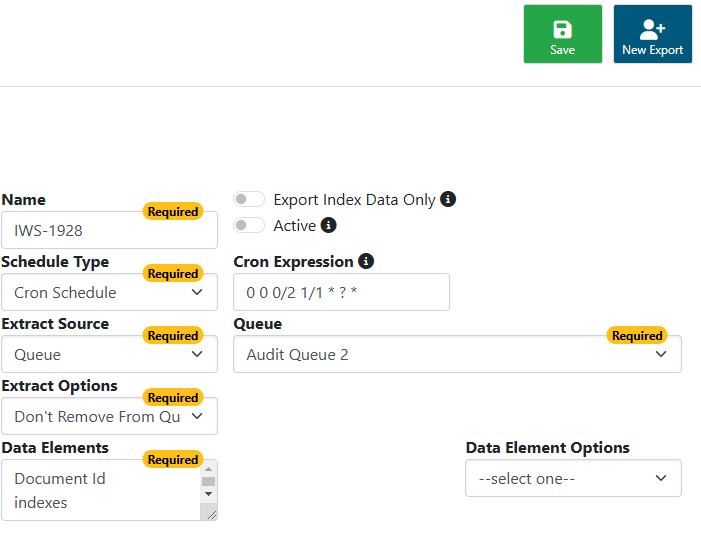This screenshot has height=533, width=701.
Task: Click the info icon beside Active
Action: click(x=329, y=225)
